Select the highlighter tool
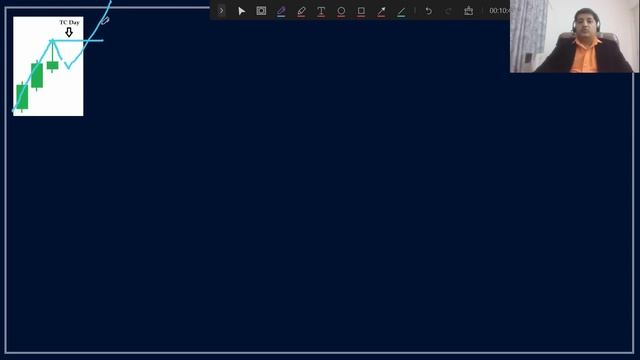Screen dimensions: 640x360 (x=301, y=11)
